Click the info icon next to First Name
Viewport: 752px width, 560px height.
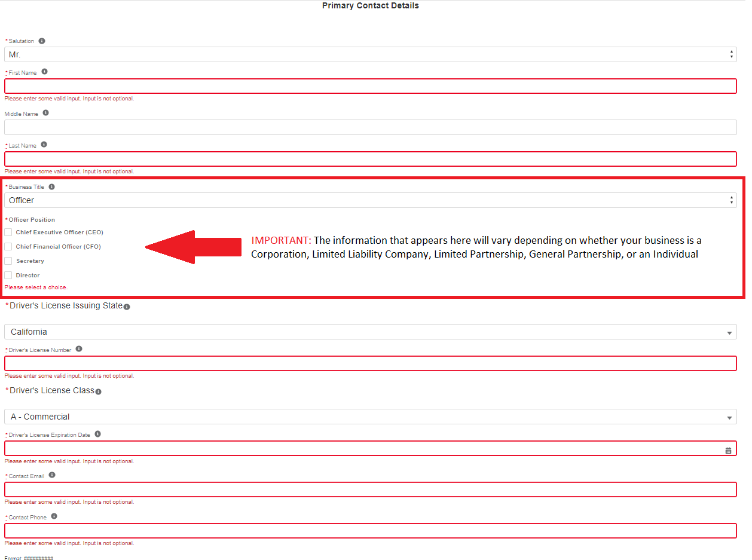(44, 72)
